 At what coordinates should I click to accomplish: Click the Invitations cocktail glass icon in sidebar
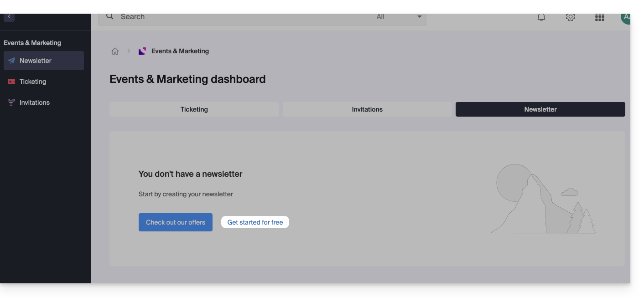11,102
